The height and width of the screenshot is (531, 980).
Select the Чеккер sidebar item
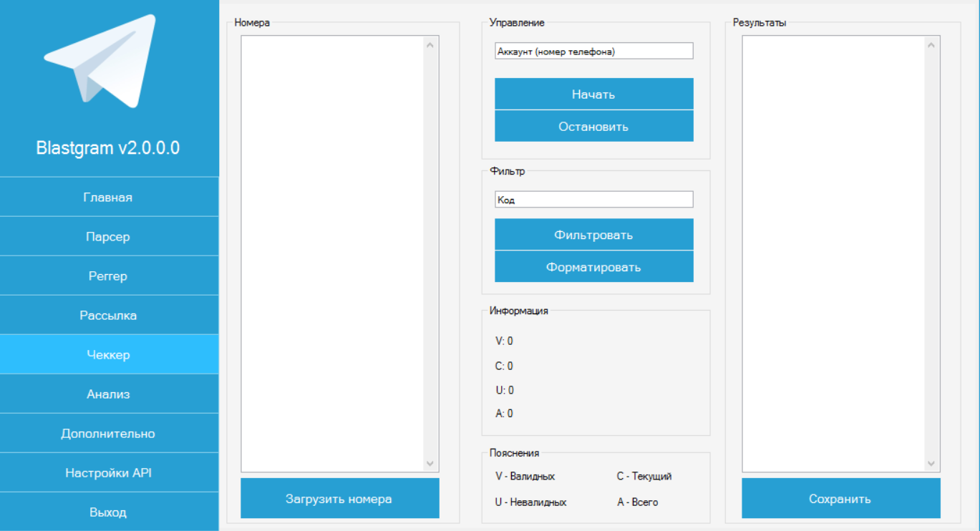108,355
